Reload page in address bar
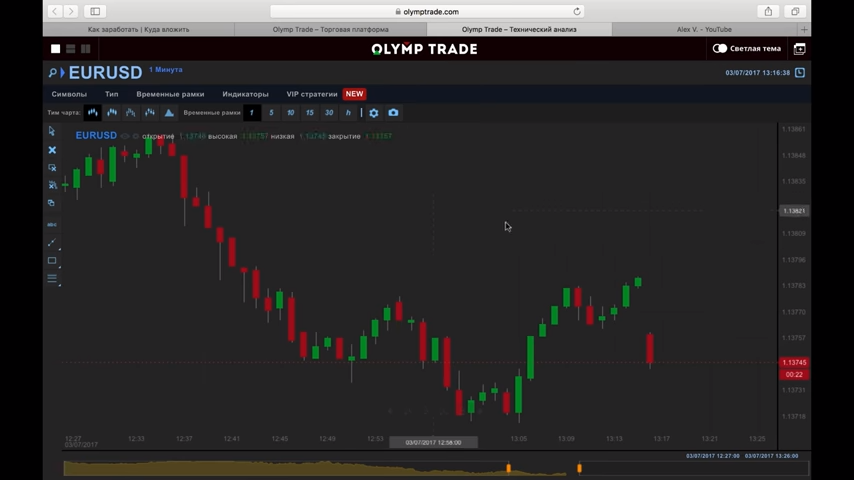 577,11
